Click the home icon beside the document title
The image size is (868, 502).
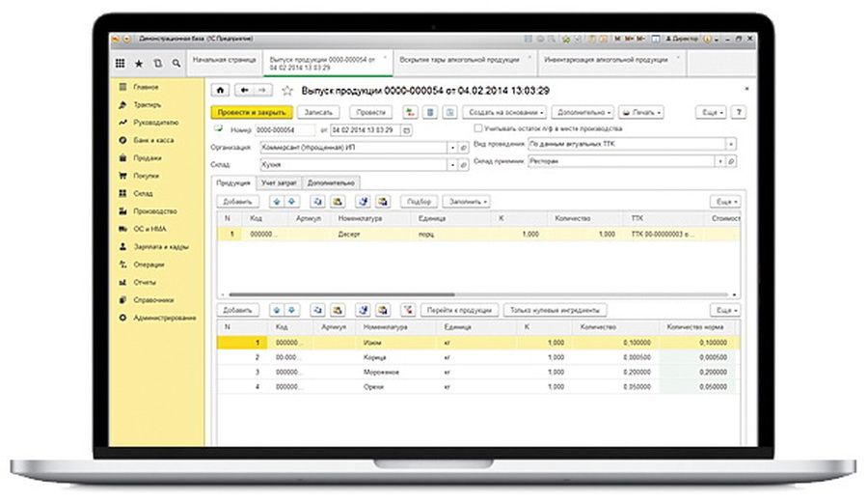pyautogui.click(x=220, y=90)
